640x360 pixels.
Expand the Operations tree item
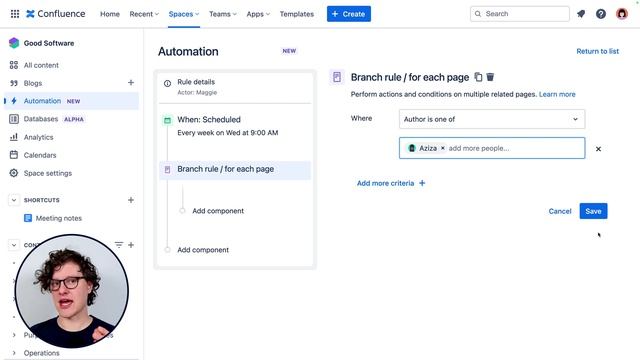[x=14, y=353]
